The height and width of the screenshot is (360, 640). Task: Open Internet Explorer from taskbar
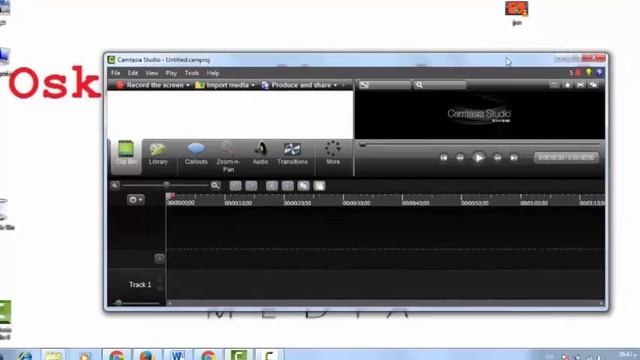(25, 355)
